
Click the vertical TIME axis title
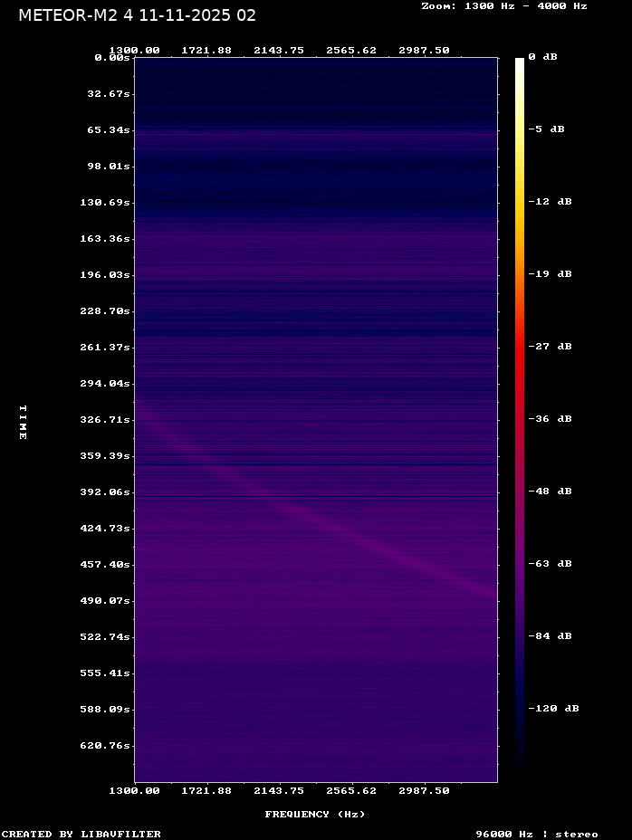point(23,423)
